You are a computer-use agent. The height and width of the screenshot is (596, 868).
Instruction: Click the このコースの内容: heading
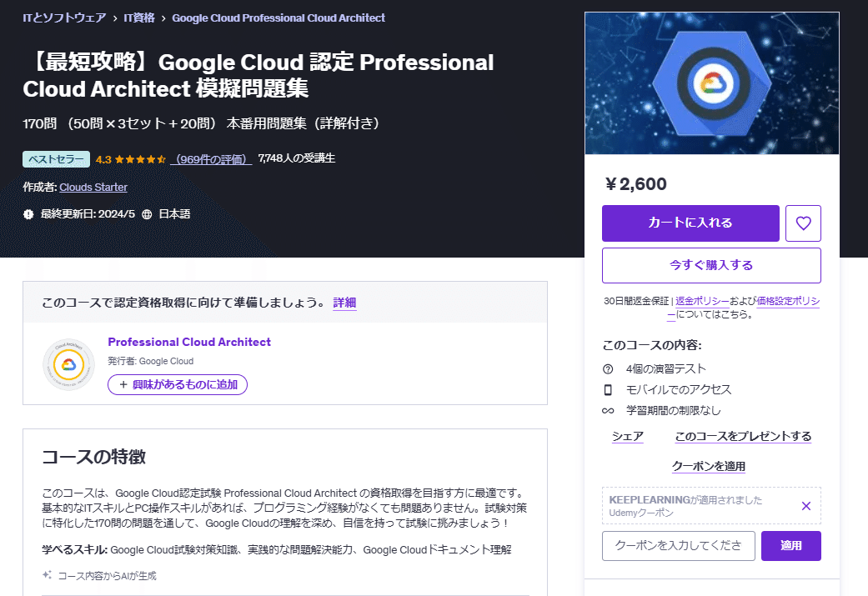[x=652, y=345]
